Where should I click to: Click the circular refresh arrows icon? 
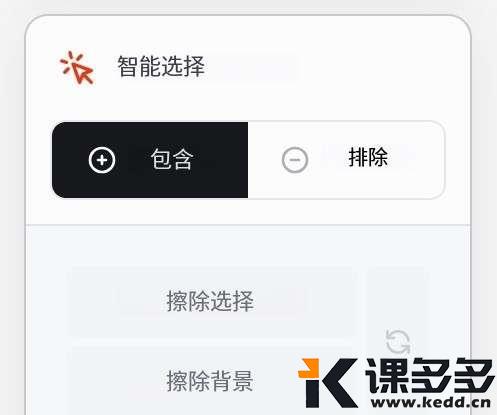point(398,342)
